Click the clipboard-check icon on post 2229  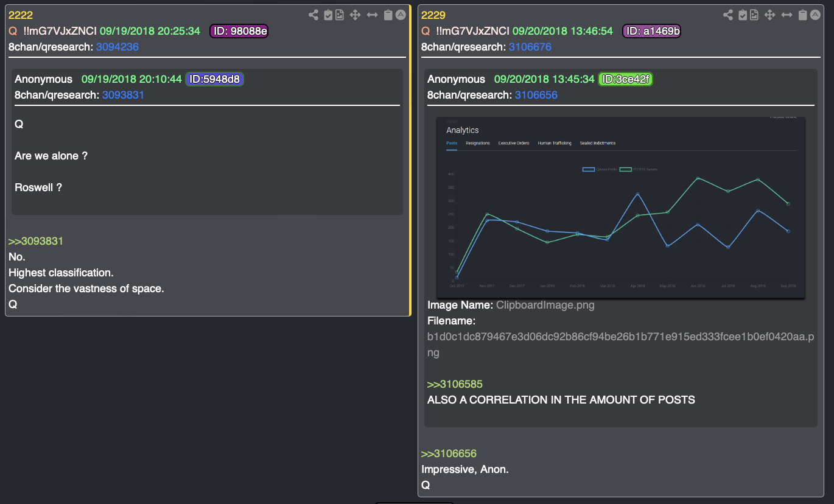coord(743,15)
